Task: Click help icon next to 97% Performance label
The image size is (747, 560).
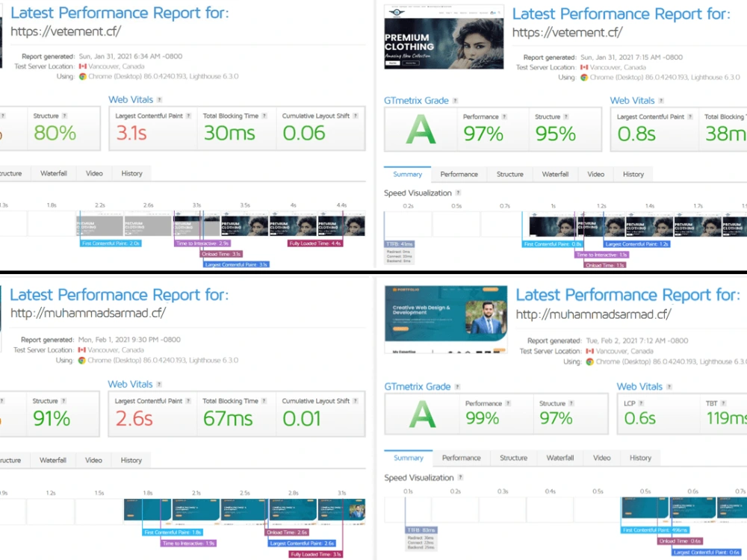Action: point(504,116)
